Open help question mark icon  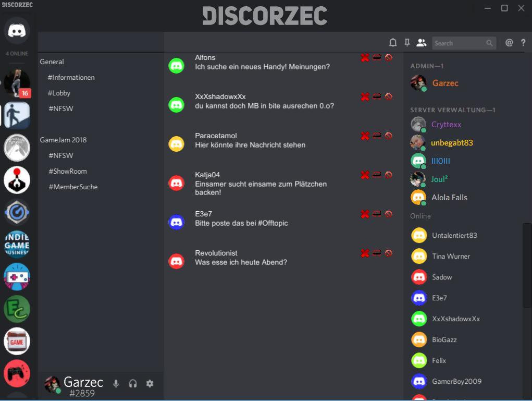tap(523, 43)
